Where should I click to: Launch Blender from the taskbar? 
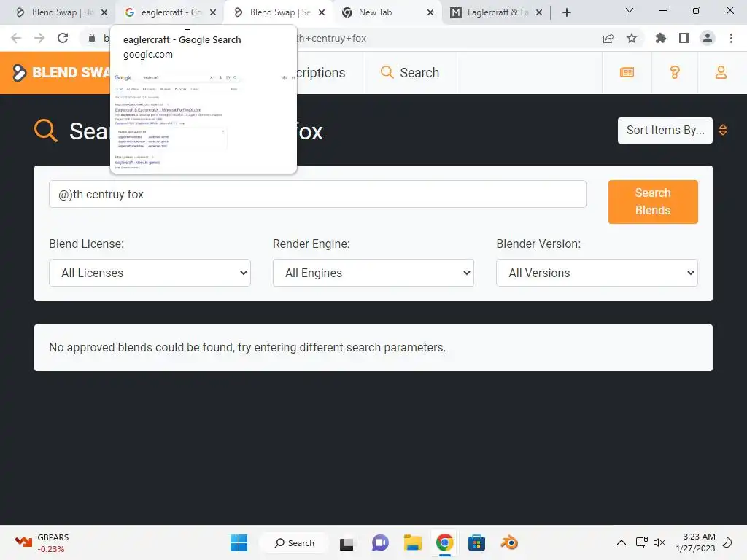509,542
